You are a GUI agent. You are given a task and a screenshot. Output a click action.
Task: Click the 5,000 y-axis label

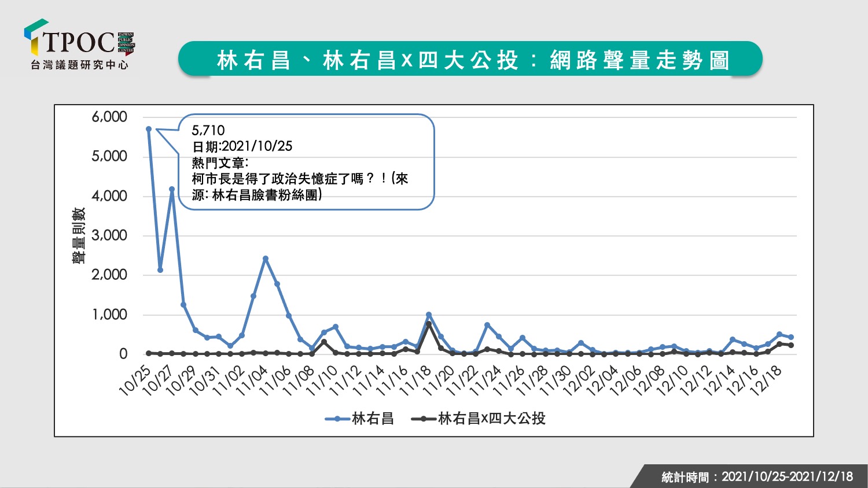point(109,157)
